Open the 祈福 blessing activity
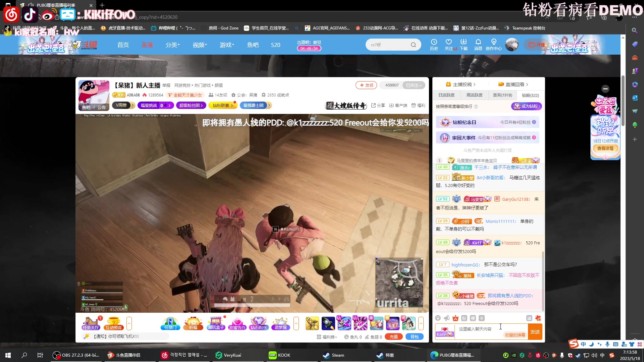Viewport: 644px width, 362px height. tap(193, 323)
